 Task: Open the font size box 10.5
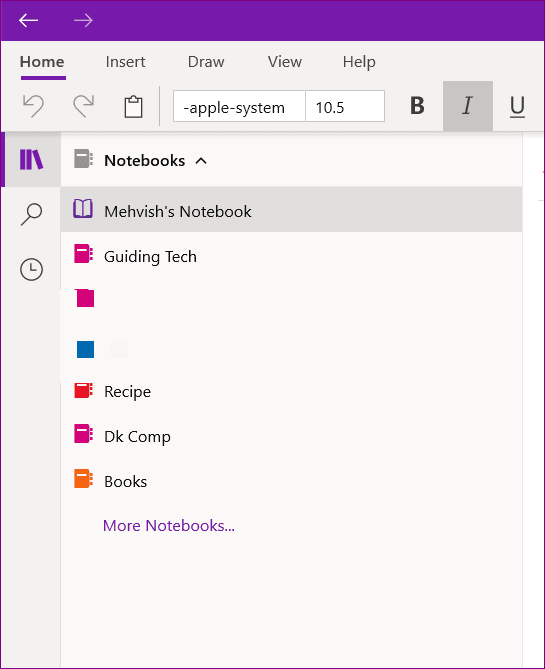(345, 106)
